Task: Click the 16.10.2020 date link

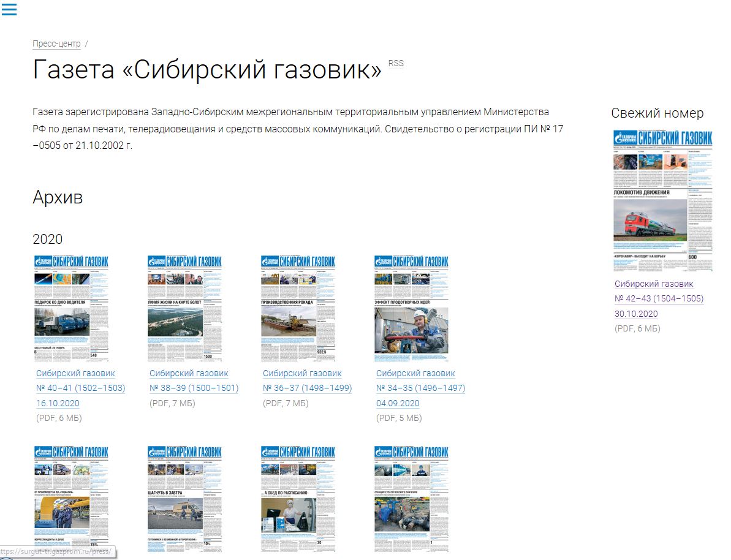Action: 58,403
